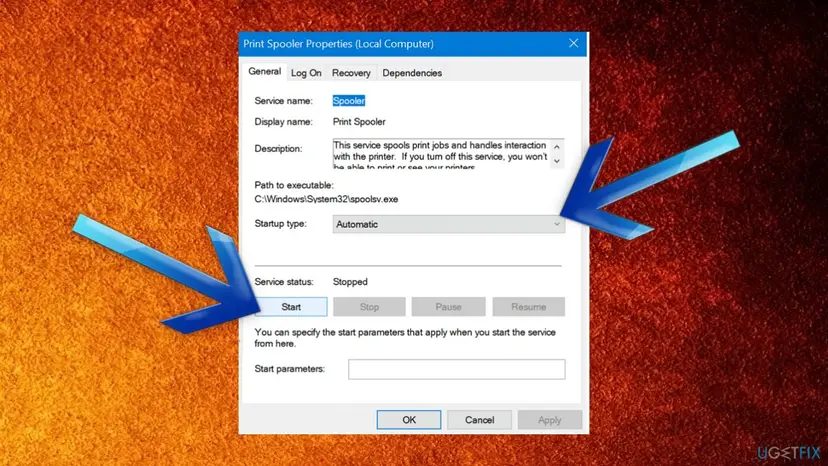Open the Startup type dropdown
The height and width of the screenshot is (466, 828).
(449, 224)
